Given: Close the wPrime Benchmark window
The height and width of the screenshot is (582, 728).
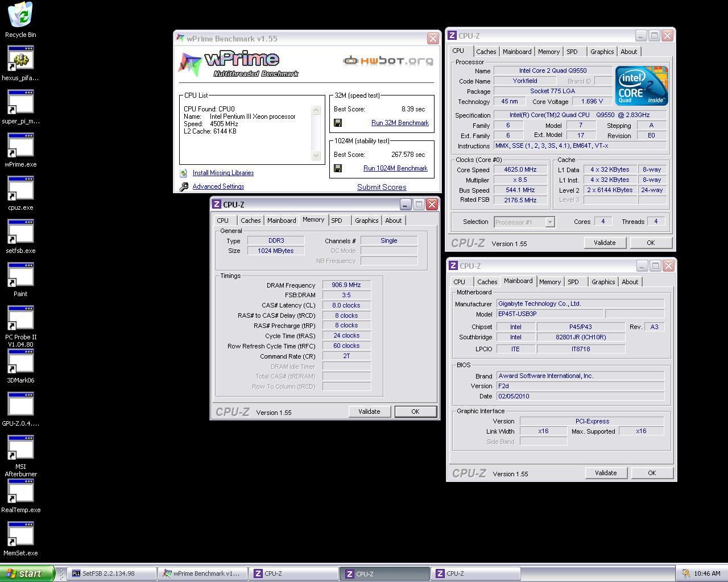Looking at the screenshot, I should click(433, 39).
